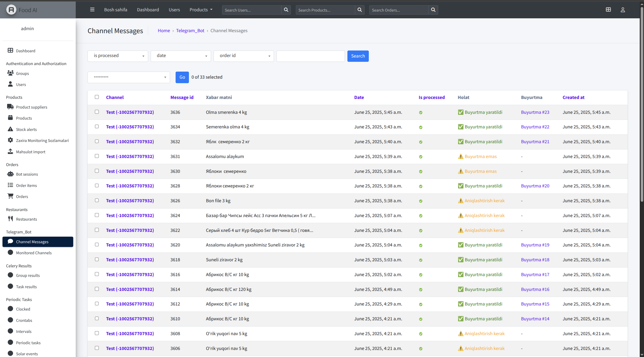Click the Zaxira Monitoring gear icon
644x357 pixels.
(x=10, y=140)
